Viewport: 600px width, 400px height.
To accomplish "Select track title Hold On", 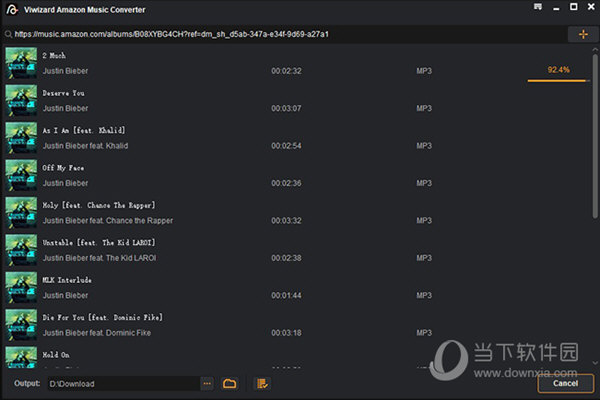I will pyautogui.click(x=56, y=355).
